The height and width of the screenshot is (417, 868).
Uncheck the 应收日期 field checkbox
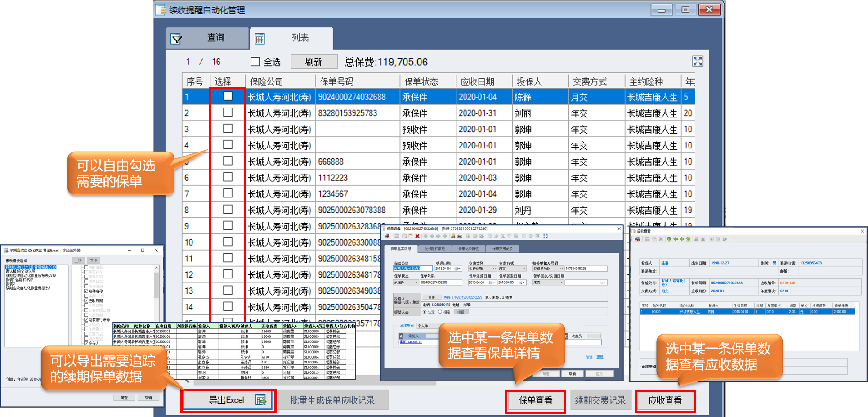(x=86, y=300)
